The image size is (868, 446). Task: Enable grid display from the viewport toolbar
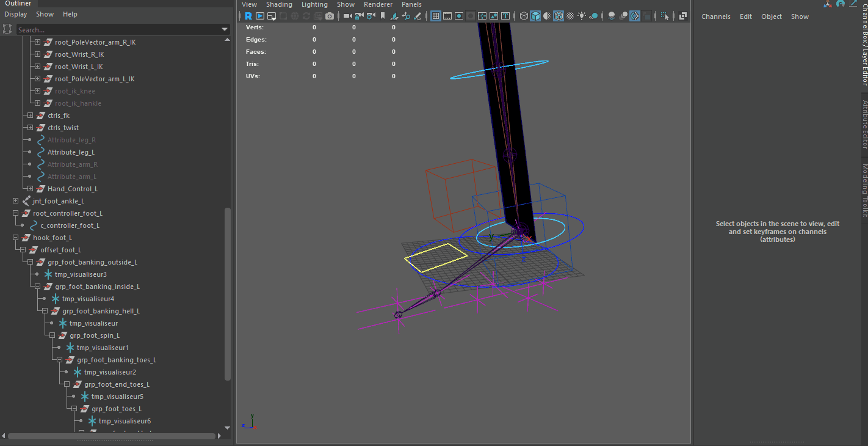(435, 16)
